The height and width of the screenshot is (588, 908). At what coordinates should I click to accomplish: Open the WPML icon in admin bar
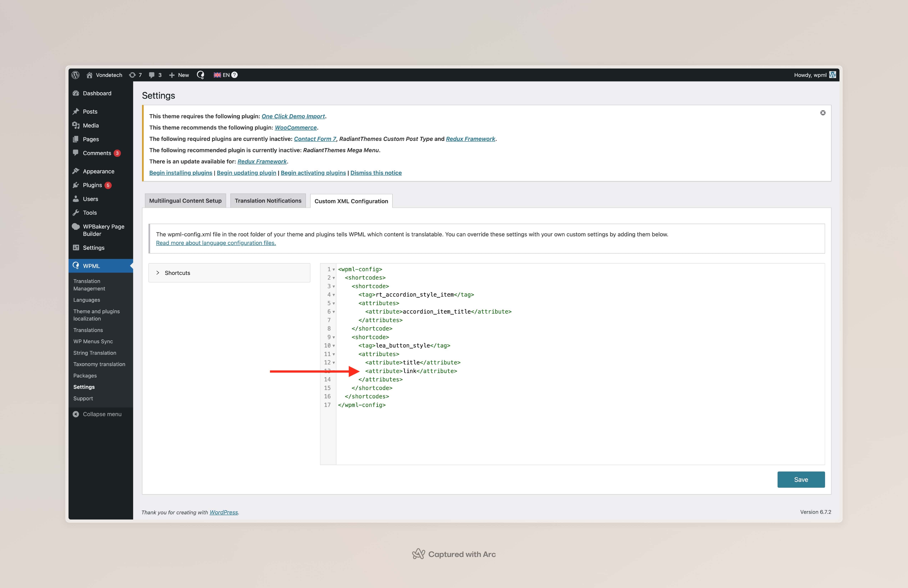click(x=200, y=75)
